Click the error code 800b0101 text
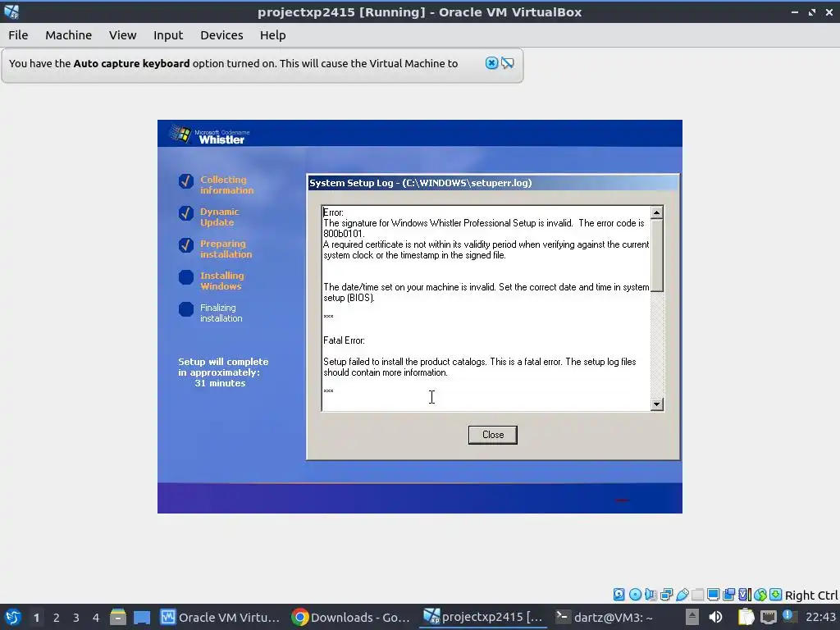 (344, 234)
